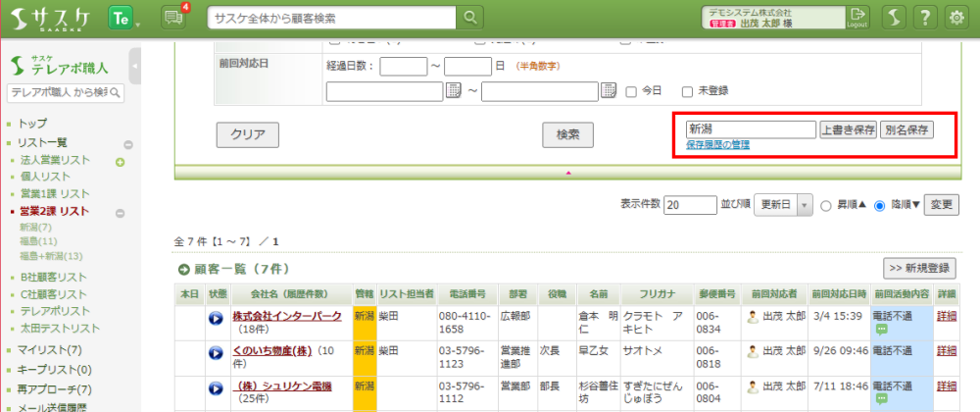The height and width of the screenshot is (412, 980).
Task: Tick the 今日 checkbox
Action: pos(631,91)
